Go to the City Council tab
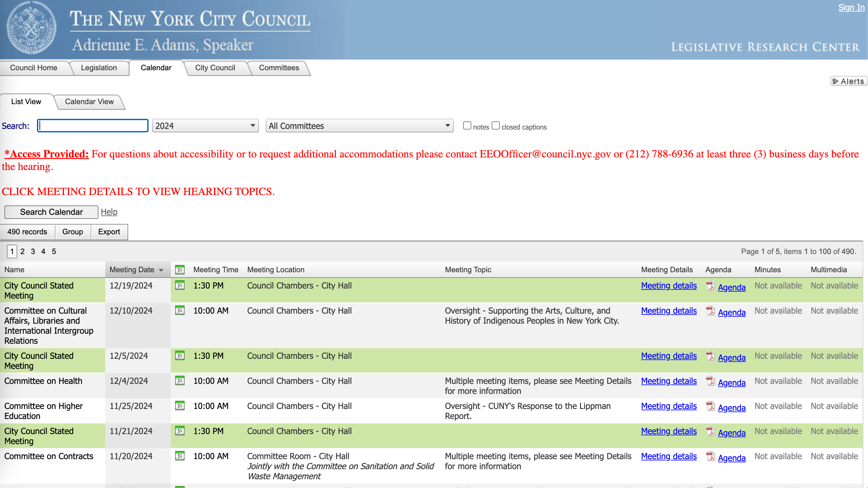 215,67
